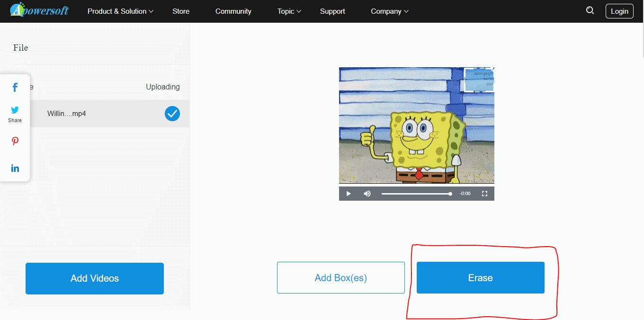Screen dimensions: 644x320
Task: Mute the video audio
Action: (367, 193)
